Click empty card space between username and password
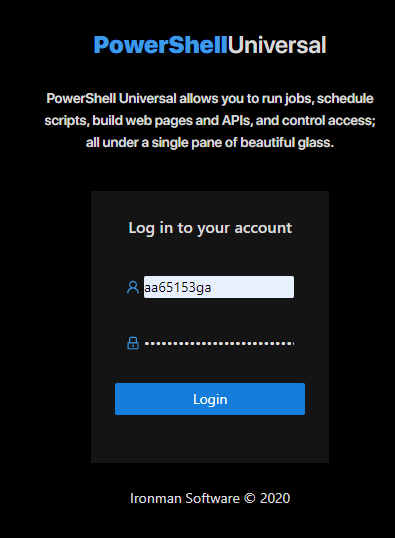The image size is (395, 538). pos(210,316)
